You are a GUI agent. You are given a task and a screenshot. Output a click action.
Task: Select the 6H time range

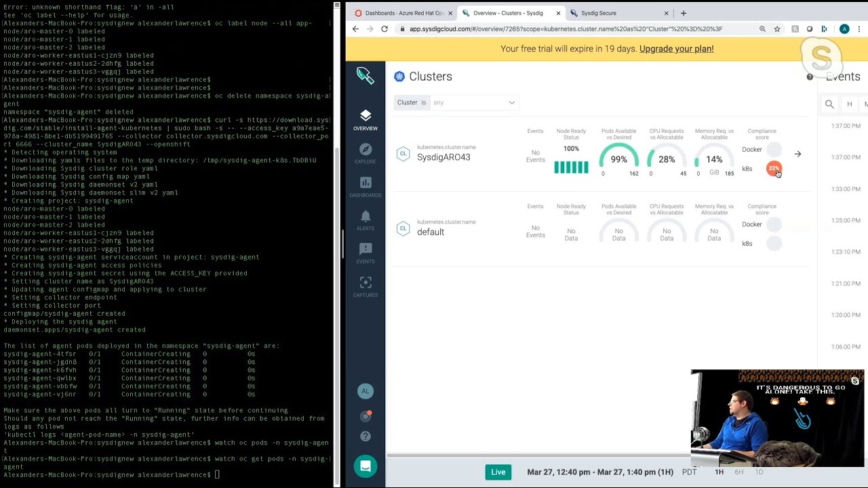739,472
